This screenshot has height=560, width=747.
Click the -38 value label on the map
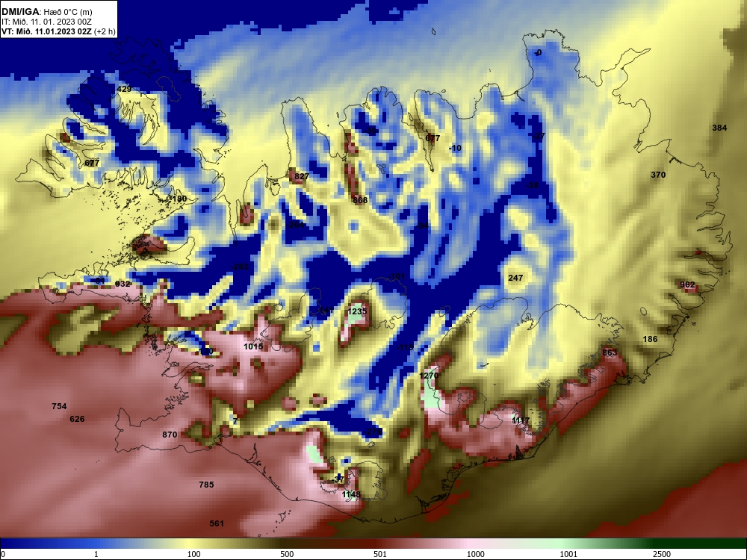click(x=532, y=185)
